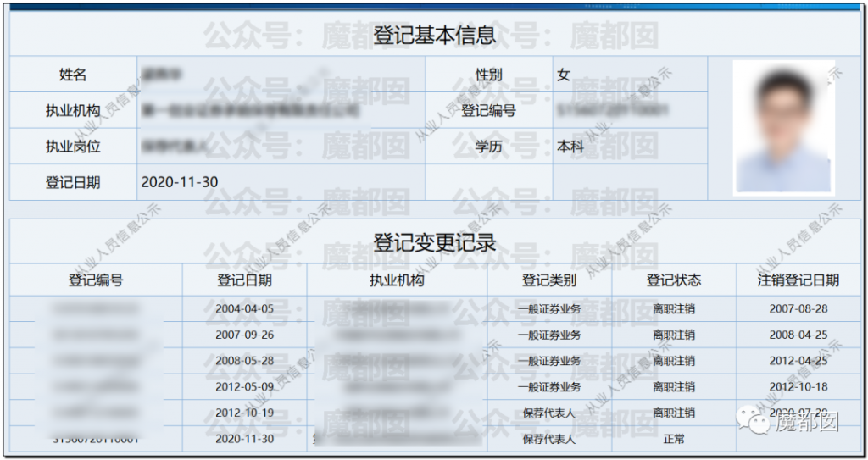Click the 正常 status cell

tap(674, 439)
